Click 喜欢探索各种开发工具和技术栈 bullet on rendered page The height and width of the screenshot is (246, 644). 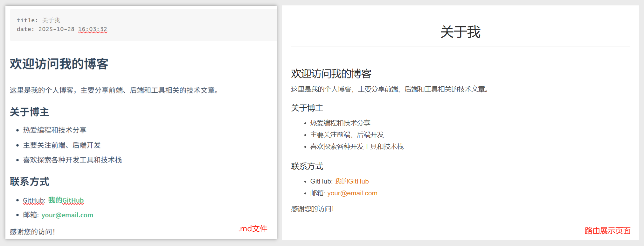pyautogui.click(x=357, y=147)
